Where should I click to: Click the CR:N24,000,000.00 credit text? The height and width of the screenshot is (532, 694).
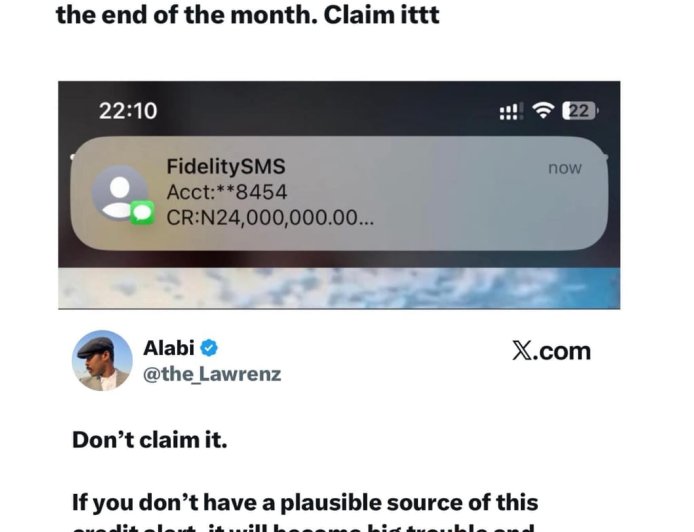tap(270, 217)
